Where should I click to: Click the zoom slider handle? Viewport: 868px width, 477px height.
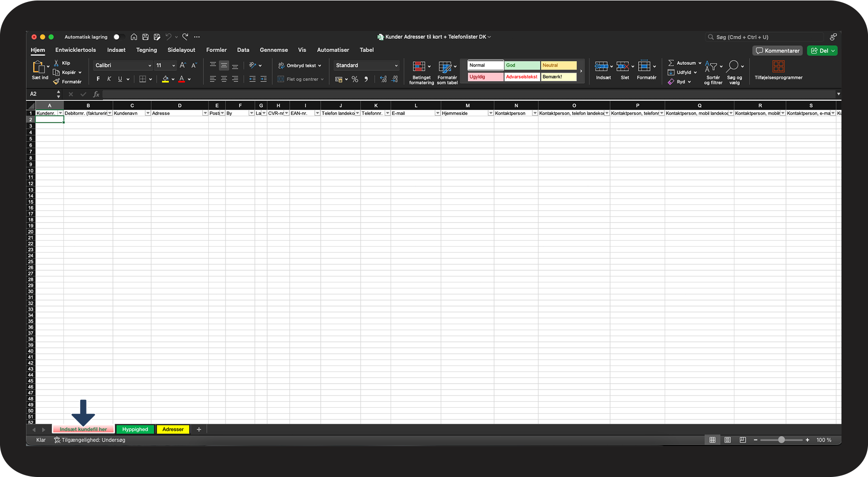(x=781, y=440)
